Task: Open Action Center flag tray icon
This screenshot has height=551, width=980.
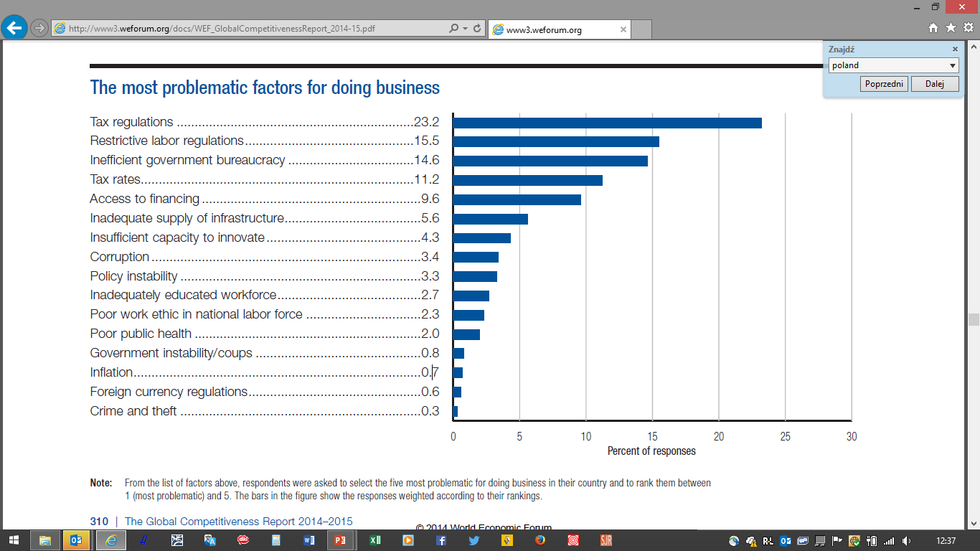Action: pyautogui.click(x=837, y=541)
